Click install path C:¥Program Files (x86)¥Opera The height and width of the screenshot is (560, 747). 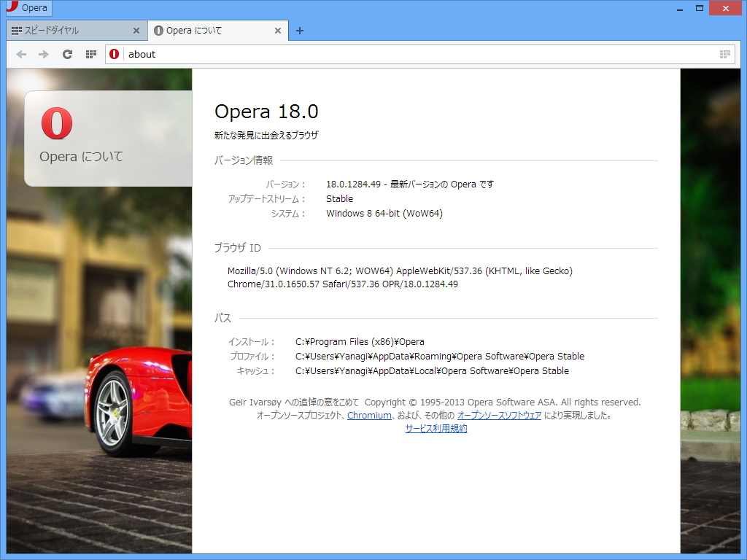[x=360, y=342]
